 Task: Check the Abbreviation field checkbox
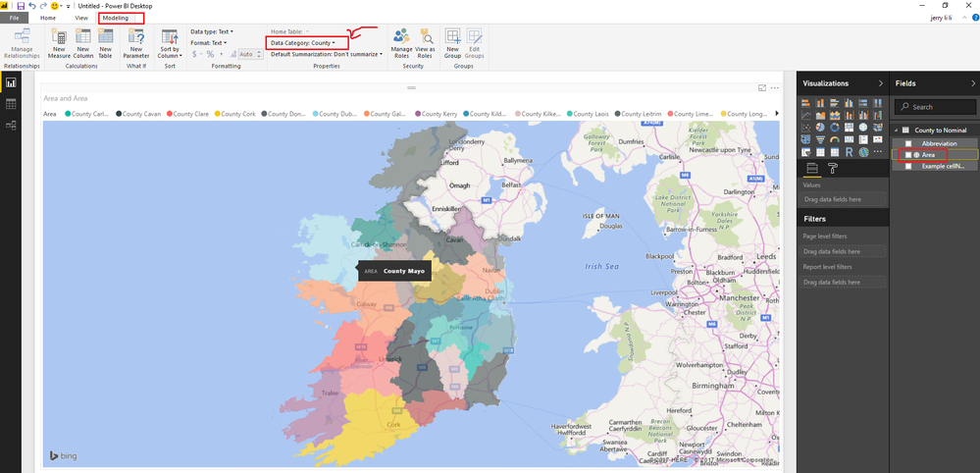click(x=908, y=143)
